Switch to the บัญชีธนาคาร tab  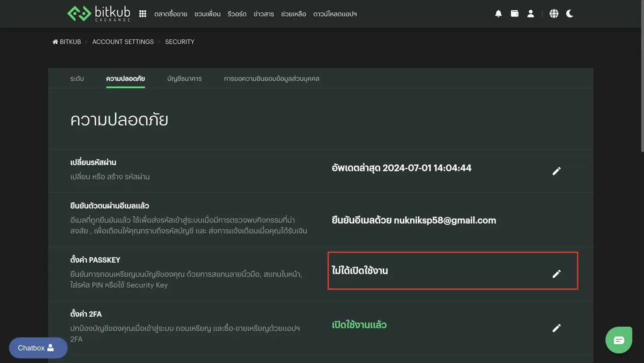tap(185, 78)
